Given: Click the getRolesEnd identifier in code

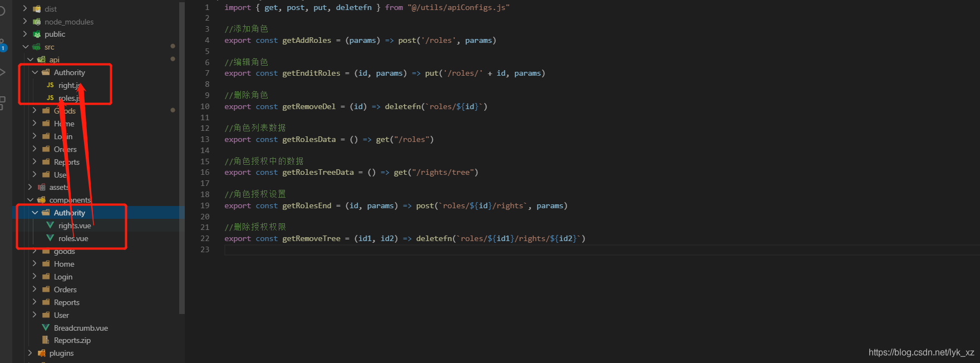Looking at the screenshot, I should [307, 205].
